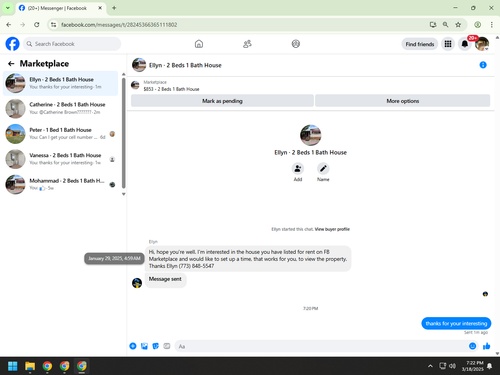Image resolution: width=500 pixels, height=375 pixels.
Task: Open the Ellyn - 2 Beds 1 Bath House chat
Action: 60,83
